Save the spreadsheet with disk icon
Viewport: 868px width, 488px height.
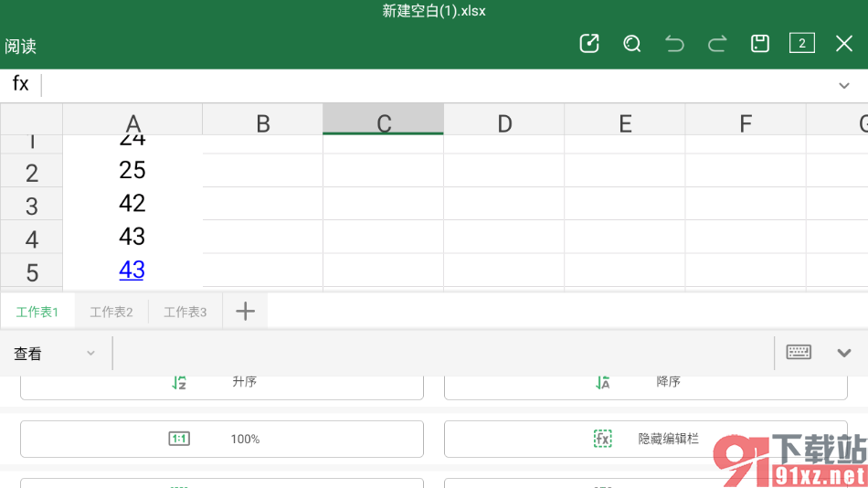[759, 44]
